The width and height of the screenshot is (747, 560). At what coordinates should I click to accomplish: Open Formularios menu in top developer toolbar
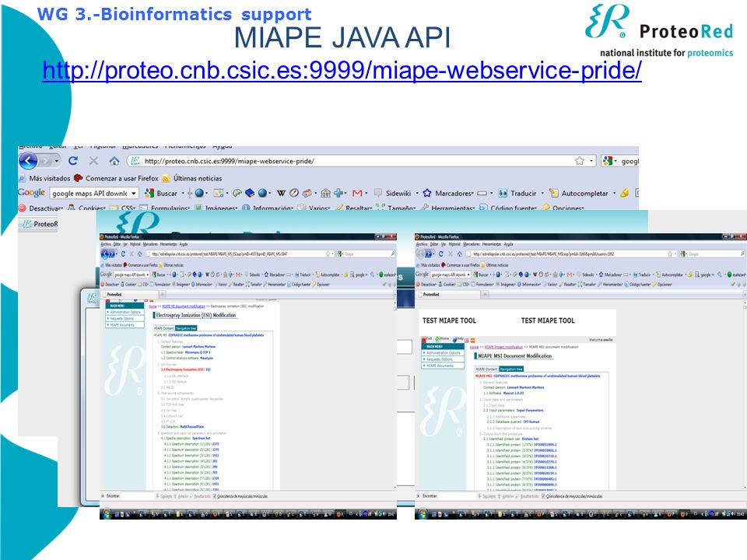coord(164,208)
